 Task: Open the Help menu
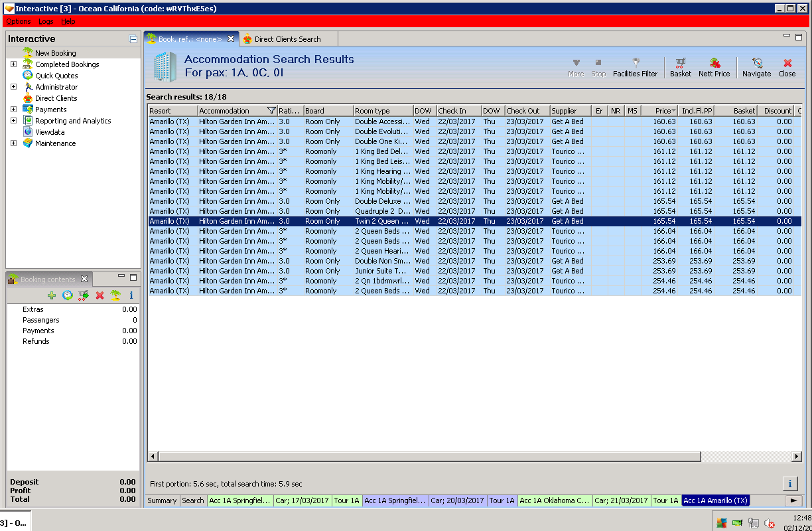pyautogui.click(x=68, y=21)
